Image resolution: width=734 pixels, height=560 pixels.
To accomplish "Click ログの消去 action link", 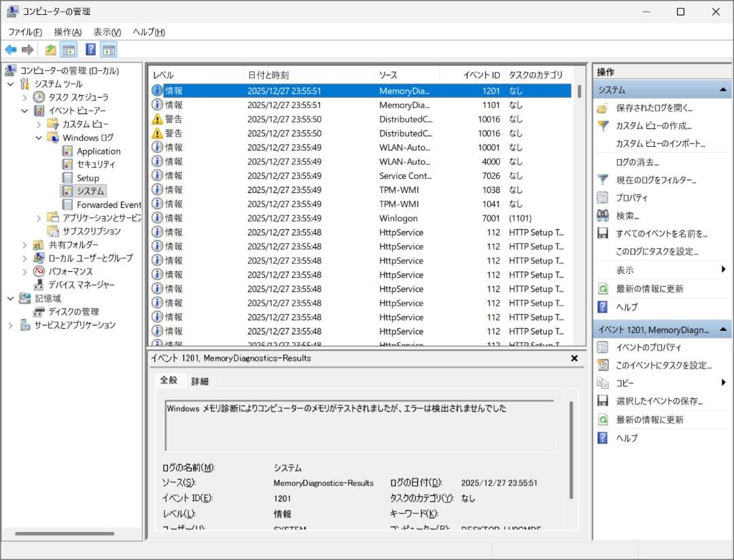I will click(637, 162).
